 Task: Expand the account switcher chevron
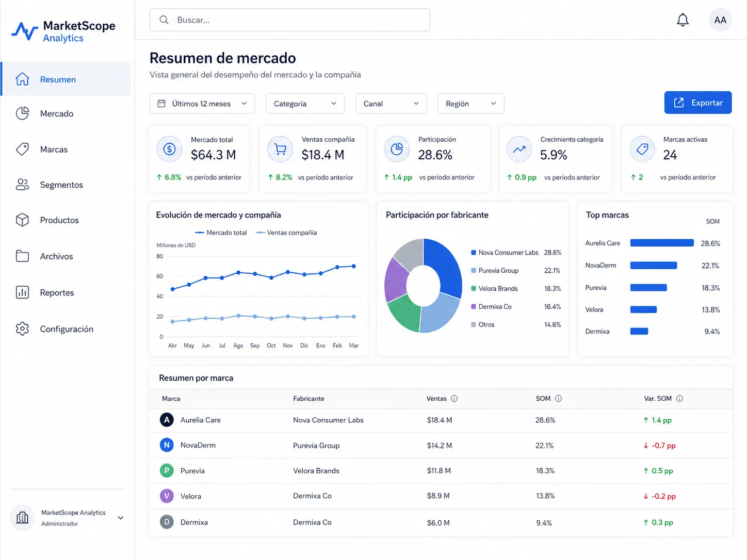coord(121,518)
